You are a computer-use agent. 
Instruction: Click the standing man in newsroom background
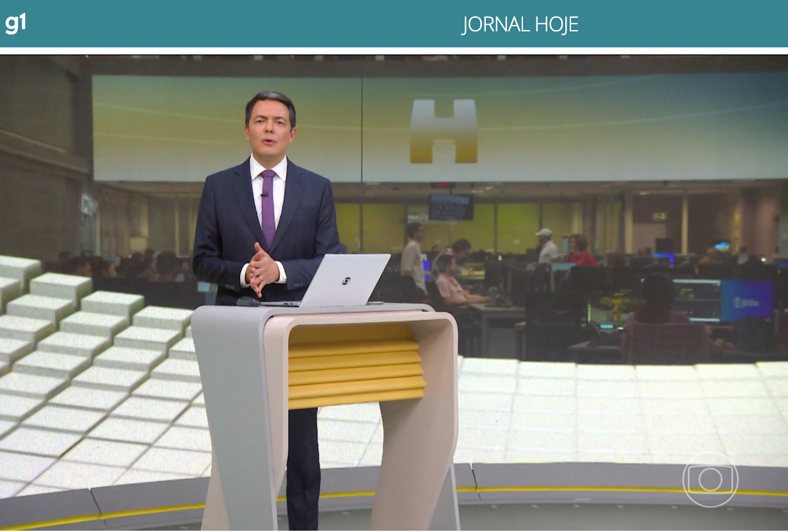click(413, 253)
